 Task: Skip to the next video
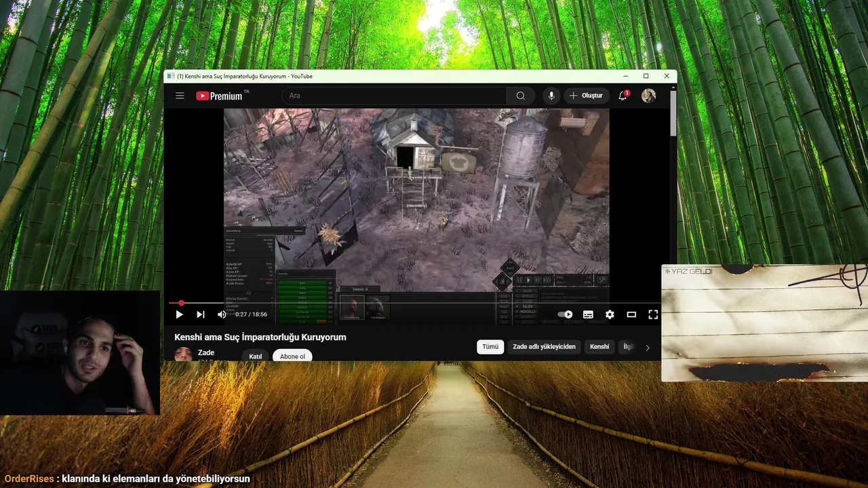200,314
